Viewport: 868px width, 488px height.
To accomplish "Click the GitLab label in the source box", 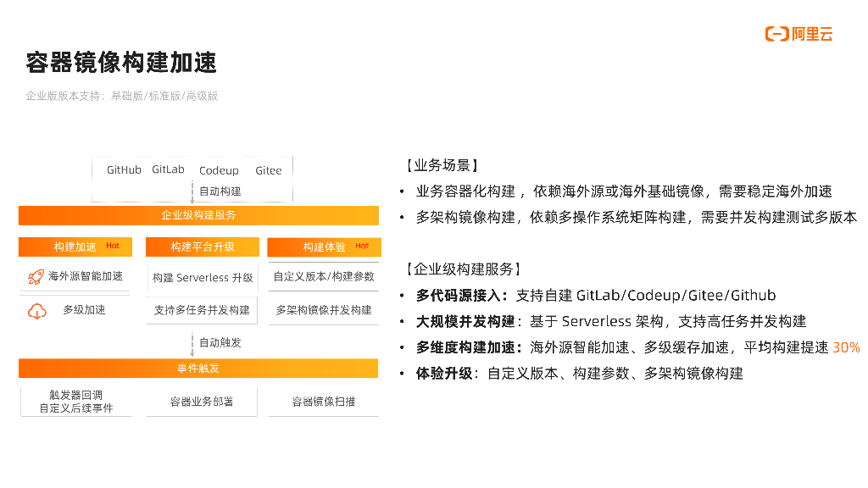I will coord(168,169).
